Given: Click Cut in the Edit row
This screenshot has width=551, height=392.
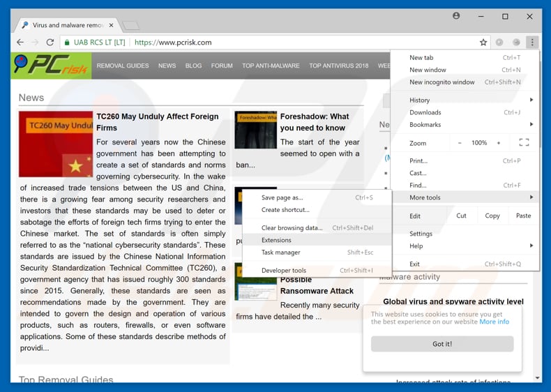Looking at the screenshot, I should pos(461,216).
